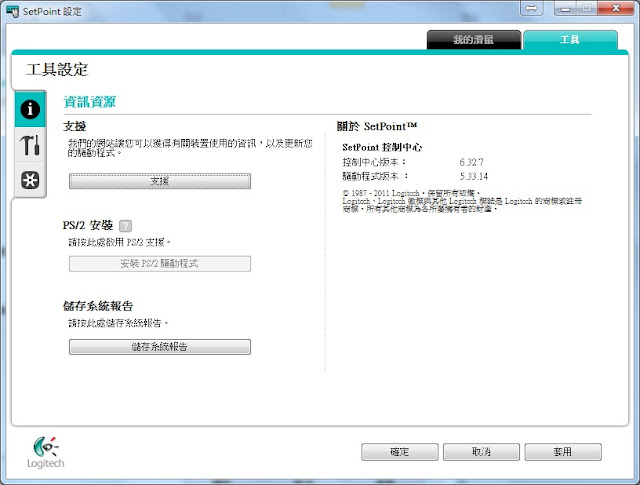Click the 關於 SetPoint™ heading
The height and width of the screenshot is (485, 640).
tap(377, 126)
